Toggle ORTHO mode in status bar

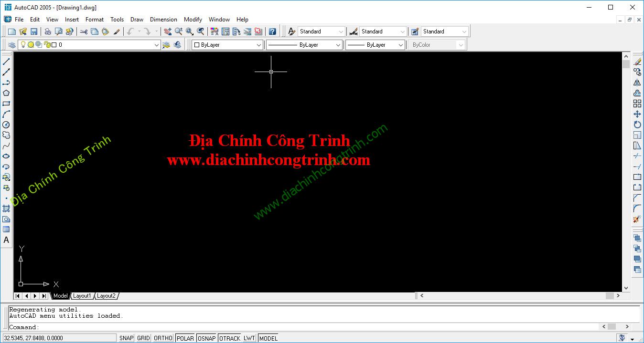click(163, 338)
